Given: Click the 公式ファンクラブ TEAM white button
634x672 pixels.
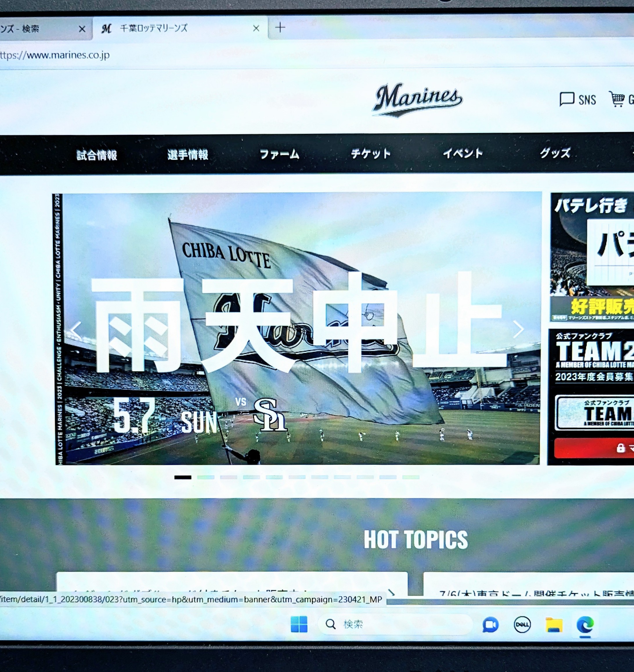Looking at the screenshot, I should click(594, 412).
